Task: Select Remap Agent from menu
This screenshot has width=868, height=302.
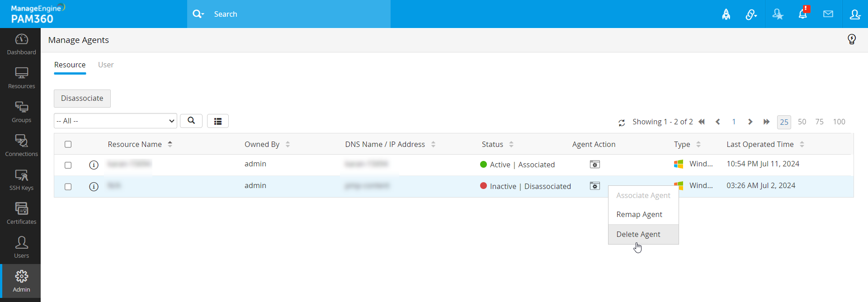Action: (x=643, y=214)
